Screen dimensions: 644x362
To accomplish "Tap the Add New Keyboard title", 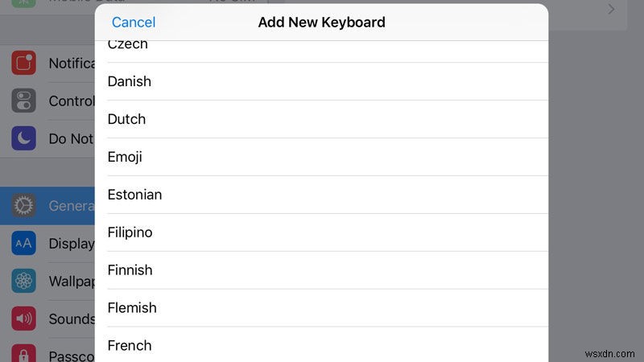I will [x=321, y=23].
